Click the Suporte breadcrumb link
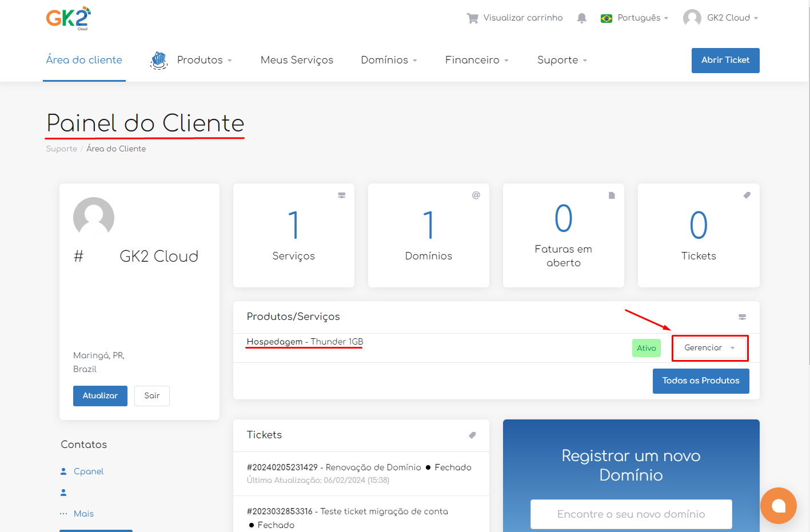This screenshot has width=810, height=532. [x=61, y=149]
